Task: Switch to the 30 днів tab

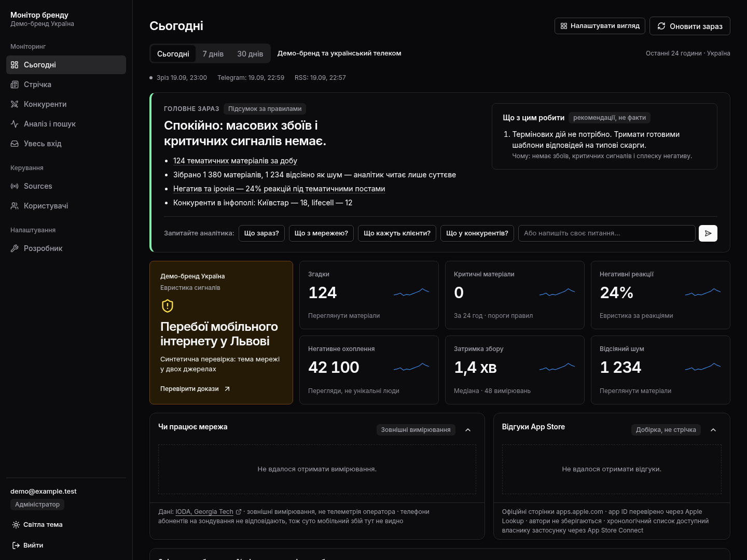Action: [x=250, y=53]
